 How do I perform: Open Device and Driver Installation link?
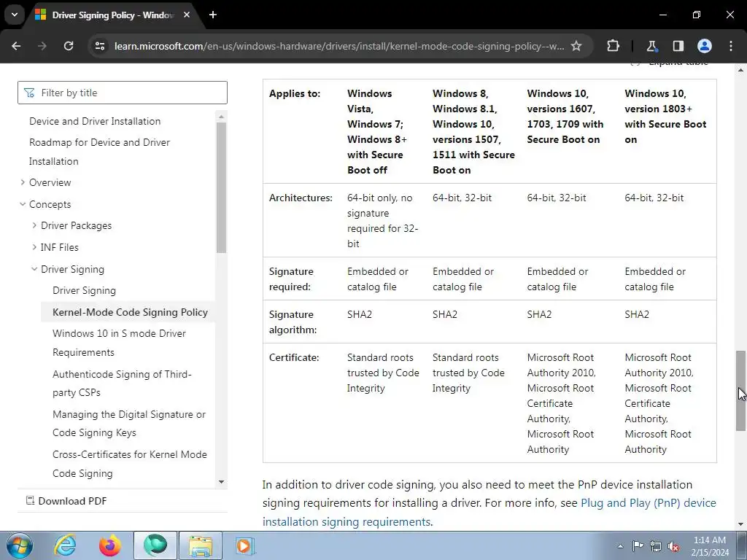click(x=95, y=121)
